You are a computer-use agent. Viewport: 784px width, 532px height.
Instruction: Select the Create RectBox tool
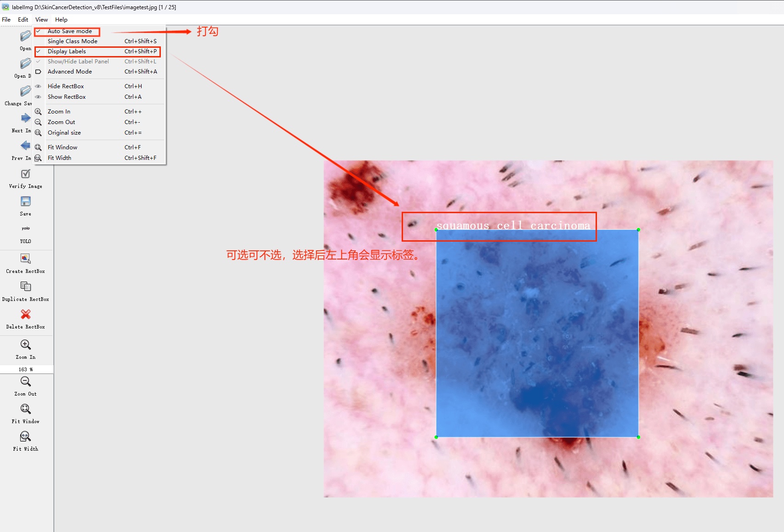click(x=26, y=259)
